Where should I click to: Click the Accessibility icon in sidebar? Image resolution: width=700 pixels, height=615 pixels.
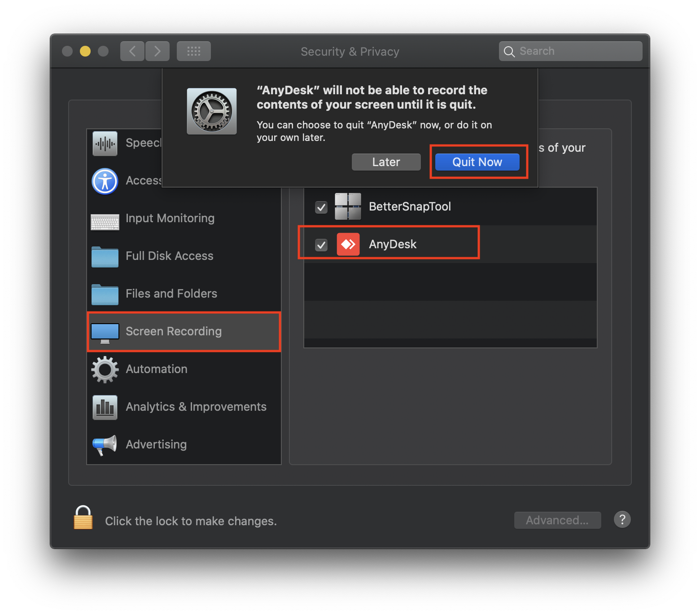pos(105,181)
